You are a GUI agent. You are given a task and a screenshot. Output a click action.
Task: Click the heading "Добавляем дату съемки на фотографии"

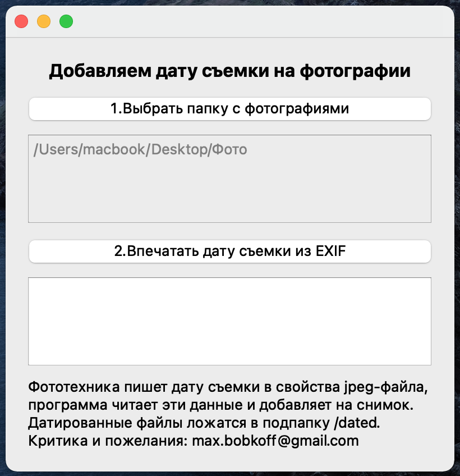229,71
